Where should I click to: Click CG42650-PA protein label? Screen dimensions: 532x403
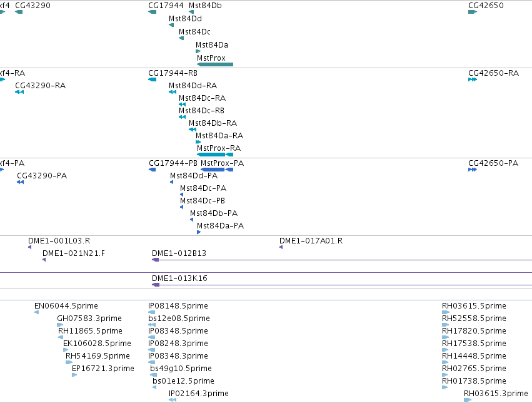(x=493, y=163)
